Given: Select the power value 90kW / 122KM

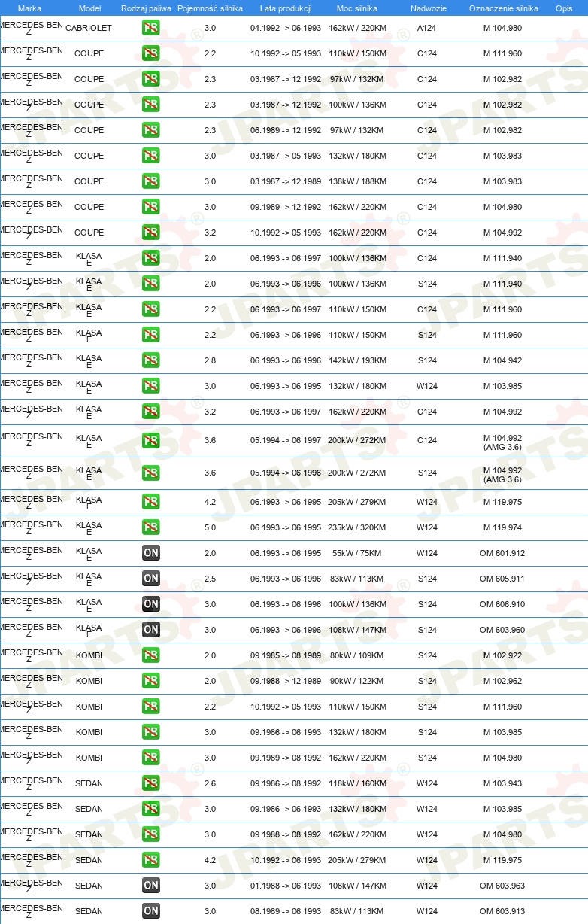Looking at the screenshot, I should 356,681.
